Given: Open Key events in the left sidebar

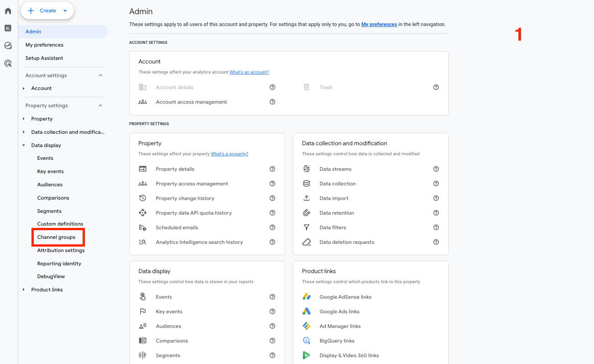Looking at the screenshot, I should [x=50, y=171].
